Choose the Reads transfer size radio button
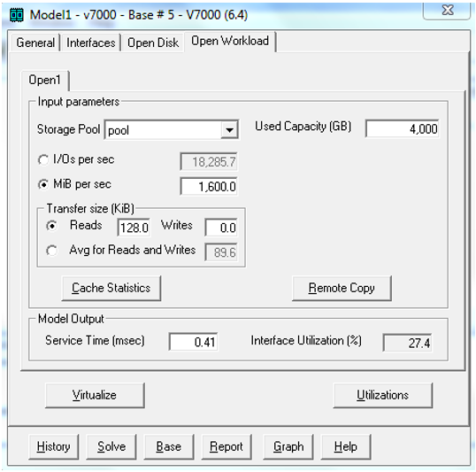The image size is (476, 472). tap(52, 226)
